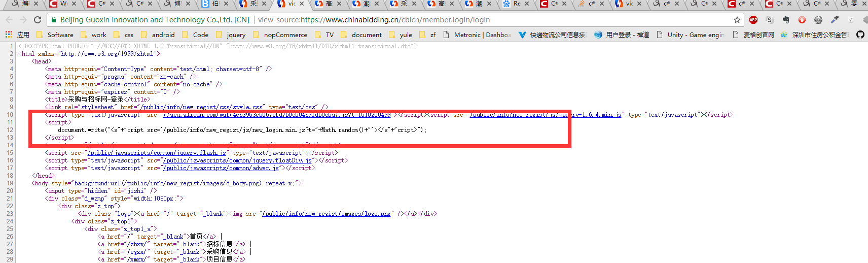868x263 pixels.
Task: Open the jquery-1.6.4.min.js source link
Action: point(545,115)
